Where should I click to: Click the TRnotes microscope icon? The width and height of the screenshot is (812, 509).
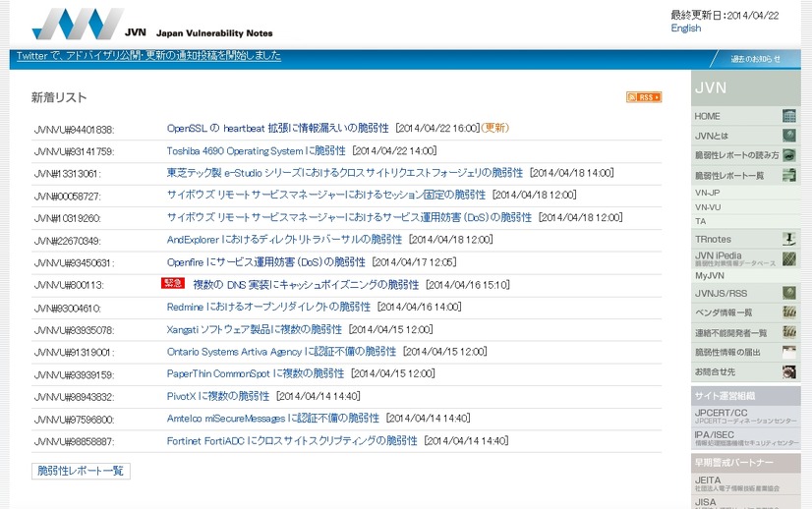tap(788, 239)
